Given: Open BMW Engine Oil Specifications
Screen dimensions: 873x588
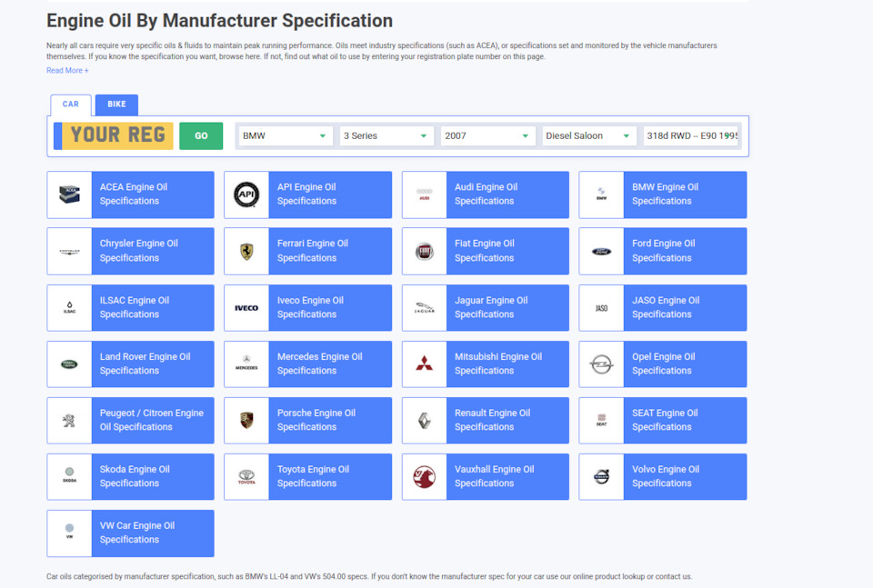Looking at the screenshot, I should point(663,194).
